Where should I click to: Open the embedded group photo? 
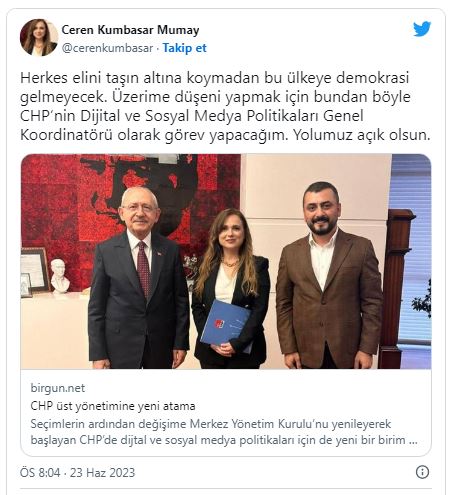pyautogui.click(x=226, y=261)
